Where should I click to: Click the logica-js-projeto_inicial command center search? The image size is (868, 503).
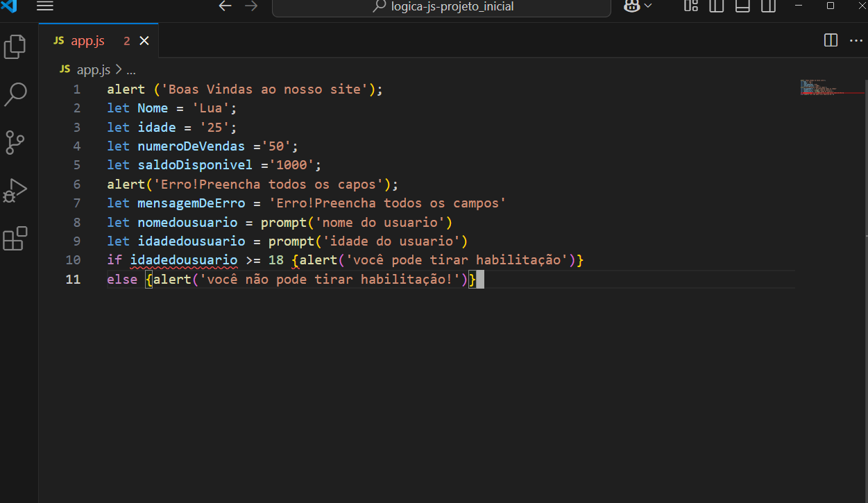point(441,7)
